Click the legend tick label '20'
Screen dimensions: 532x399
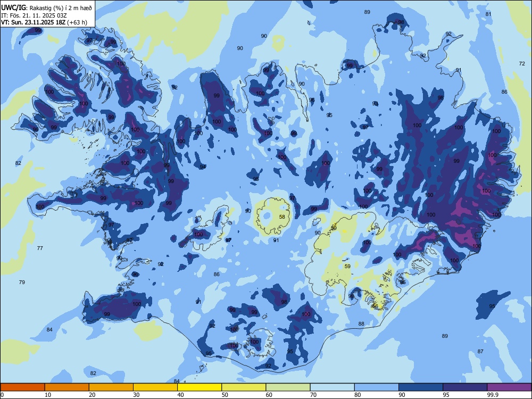tap(92, 395)
